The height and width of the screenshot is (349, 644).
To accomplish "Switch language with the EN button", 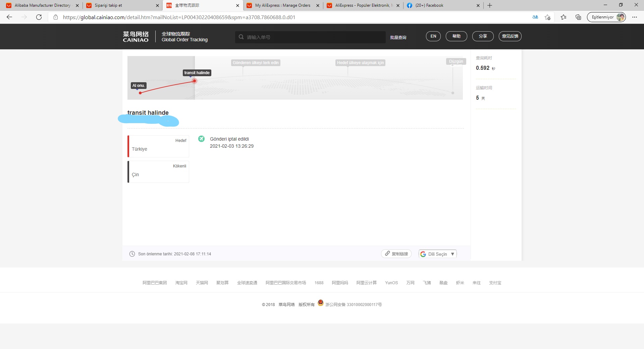I will [x=433, y=36].
